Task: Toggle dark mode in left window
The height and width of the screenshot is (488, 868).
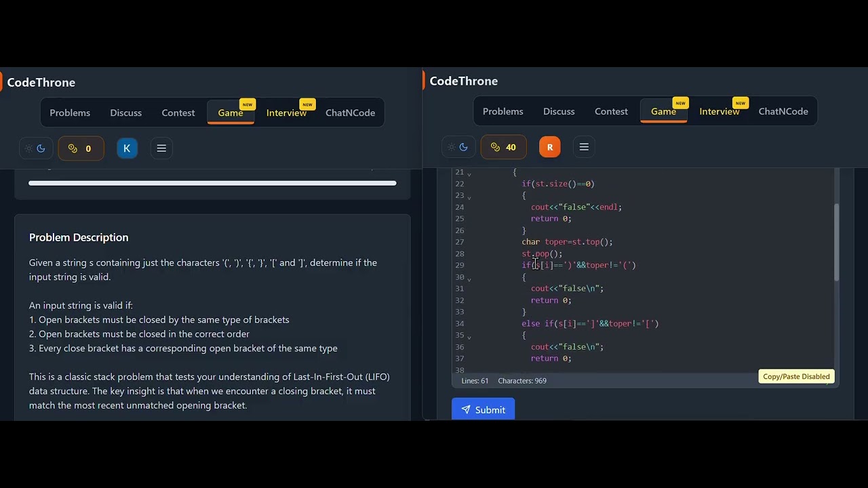Action: (x=35, y=148)
